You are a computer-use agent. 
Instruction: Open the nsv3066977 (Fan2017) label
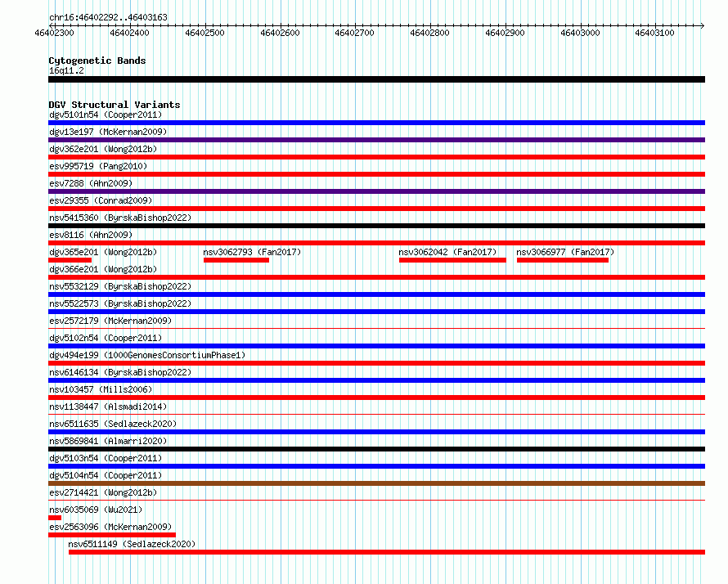coord(565,252)
